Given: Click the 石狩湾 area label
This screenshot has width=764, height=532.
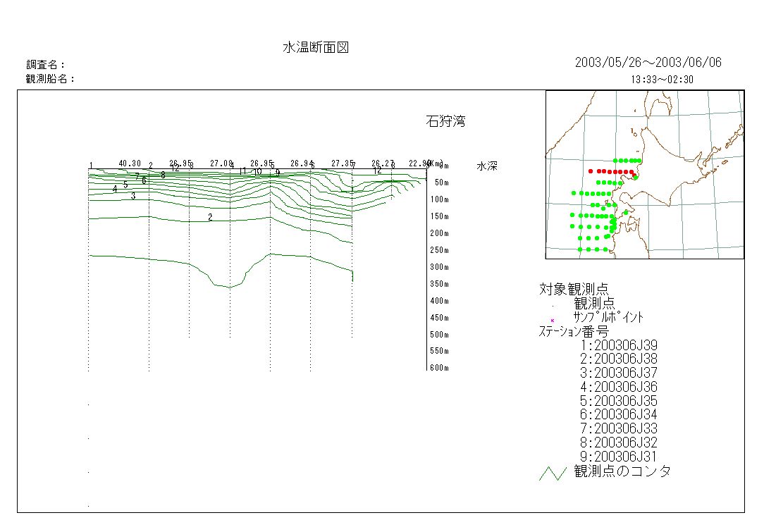Looking at the screenshot, I should coord(445,121).
